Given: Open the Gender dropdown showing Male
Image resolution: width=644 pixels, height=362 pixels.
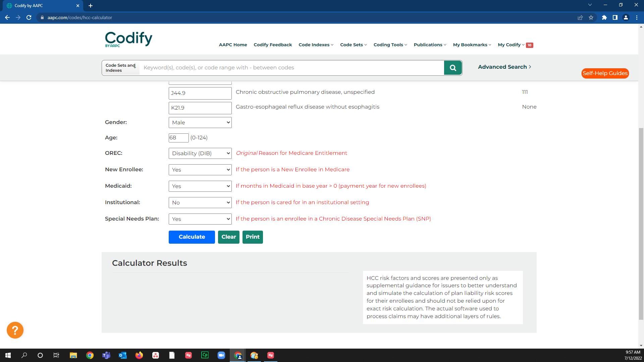Looking at the screenshot, I should 200,122.
